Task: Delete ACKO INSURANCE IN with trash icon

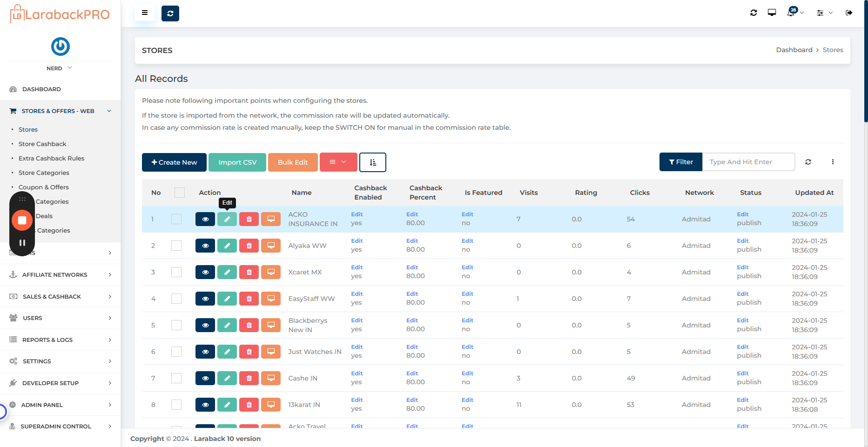Action: click(249, 219)
